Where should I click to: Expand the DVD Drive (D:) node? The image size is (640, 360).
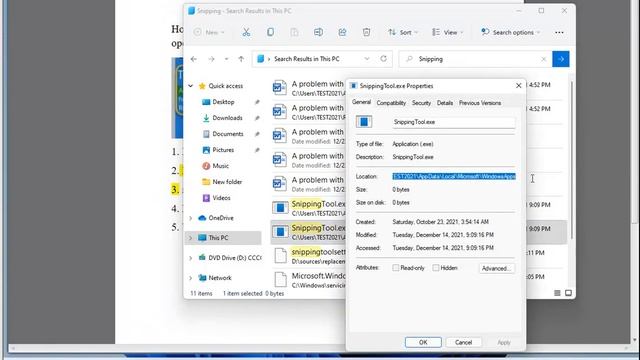coord(191,258)
